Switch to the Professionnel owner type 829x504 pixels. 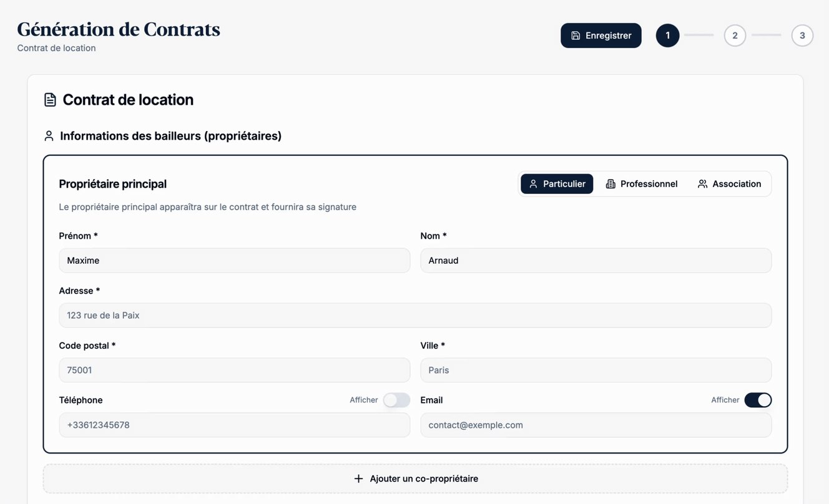tap(642, 184)
